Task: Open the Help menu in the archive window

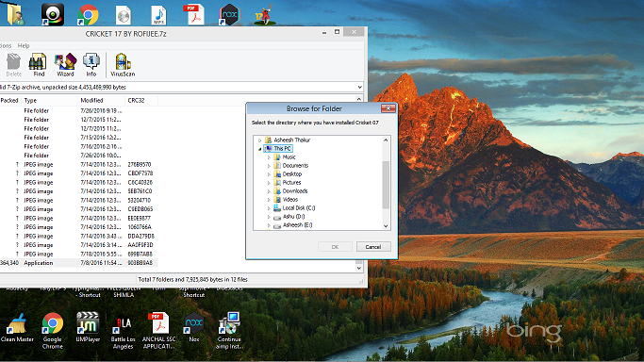Action: [x=24, y=45]
